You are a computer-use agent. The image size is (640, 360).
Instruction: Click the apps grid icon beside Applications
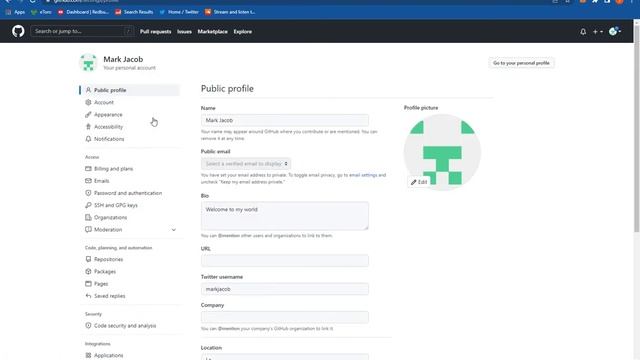coord(88,356)
